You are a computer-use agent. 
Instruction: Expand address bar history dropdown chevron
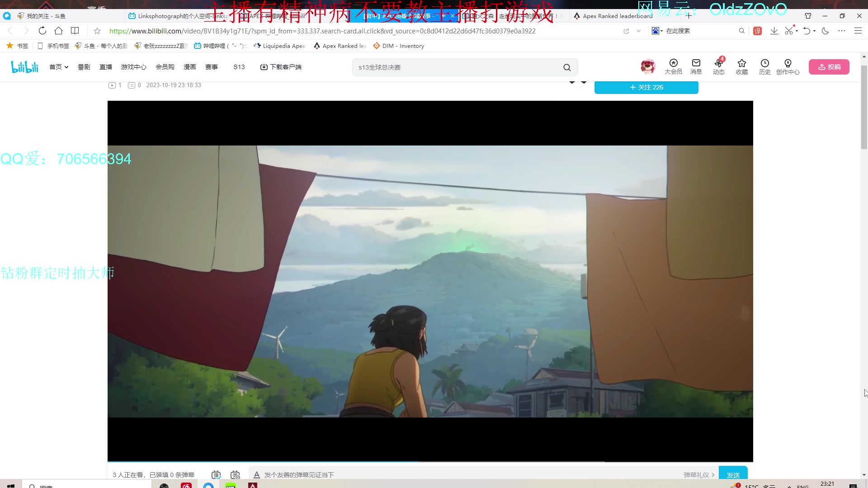[638, 31]
